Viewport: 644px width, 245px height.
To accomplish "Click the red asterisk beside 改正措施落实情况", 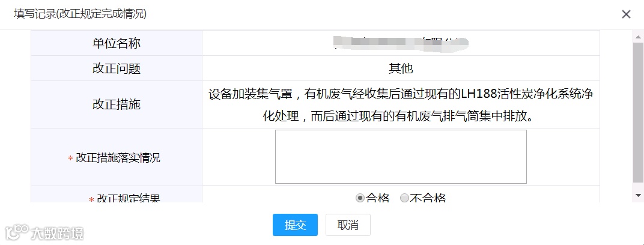I will [x=70, y=159].
